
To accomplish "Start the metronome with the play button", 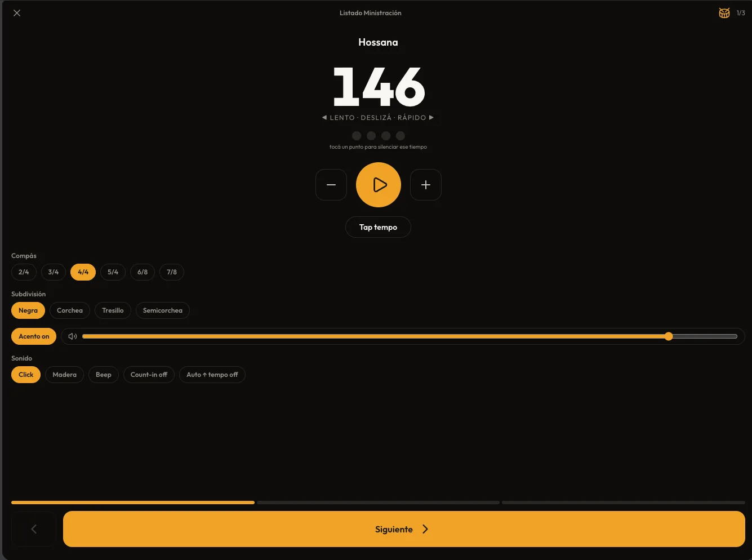I will (379, 185).
